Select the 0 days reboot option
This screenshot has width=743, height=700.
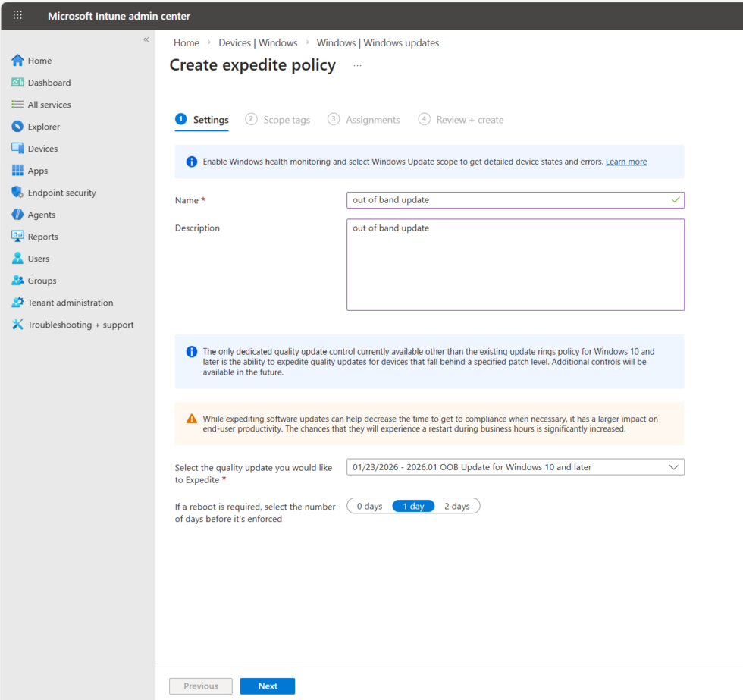[370, 506]
